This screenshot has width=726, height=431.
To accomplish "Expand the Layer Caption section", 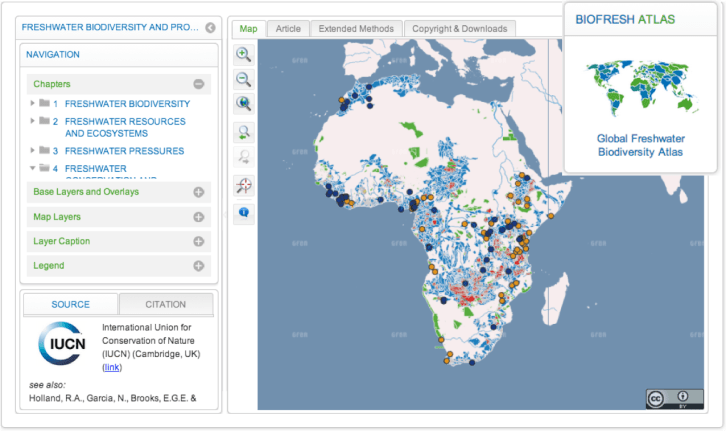I will coord(199,241).
